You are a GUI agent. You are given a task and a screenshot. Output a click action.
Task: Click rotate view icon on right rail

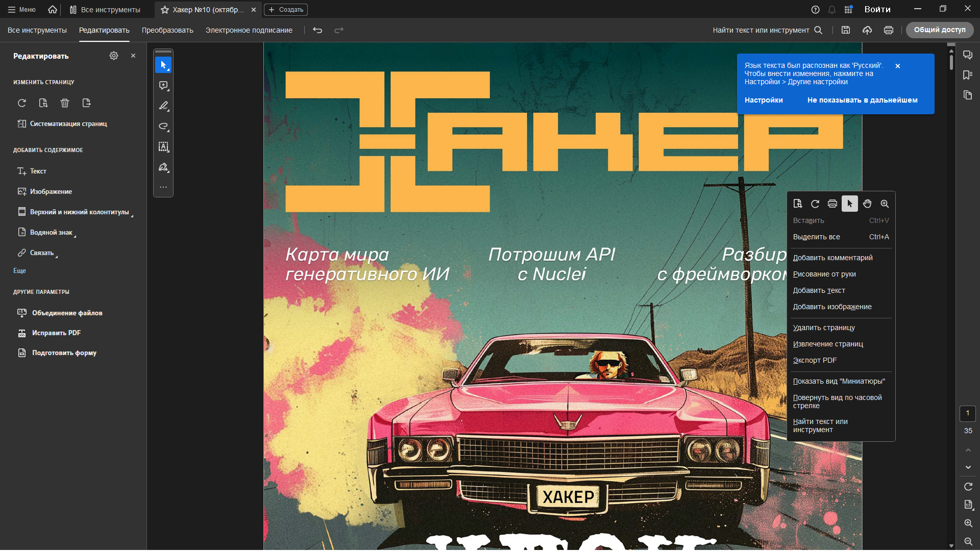[x=968, y=487]
